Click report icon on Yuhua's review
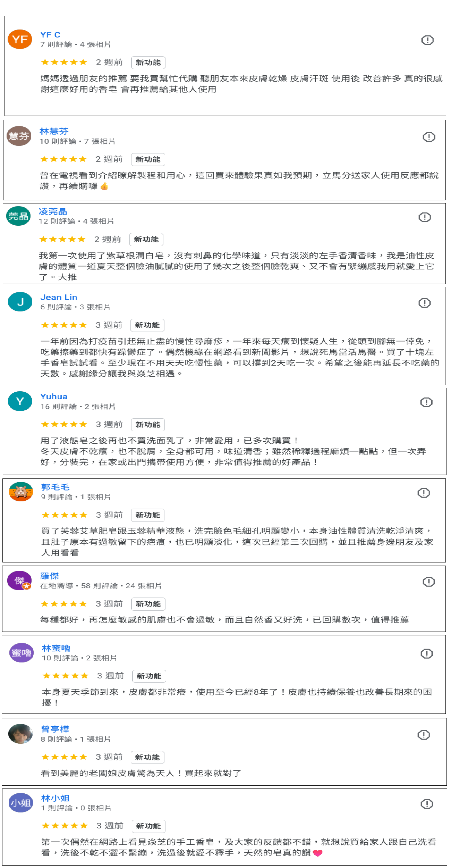The image size is (451, 868). pyautogui.click(x=426, y=402)
